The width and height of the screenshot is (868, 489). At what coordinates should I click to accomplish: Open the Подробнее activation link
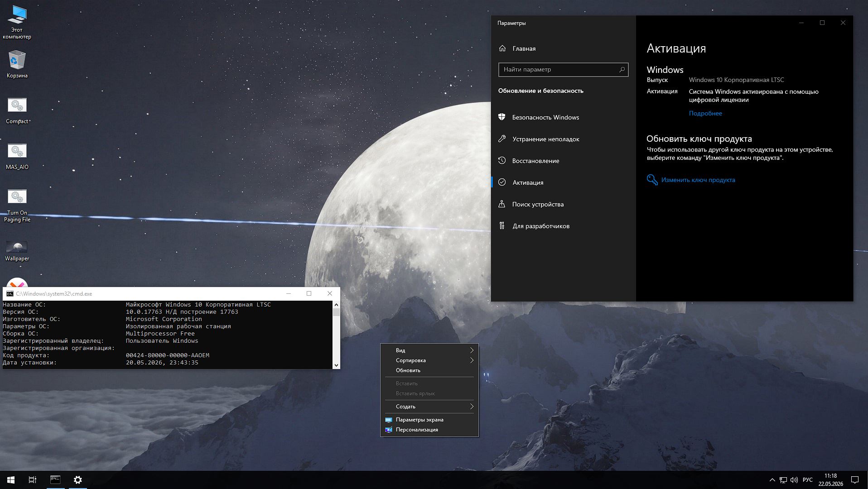point(705,113)
